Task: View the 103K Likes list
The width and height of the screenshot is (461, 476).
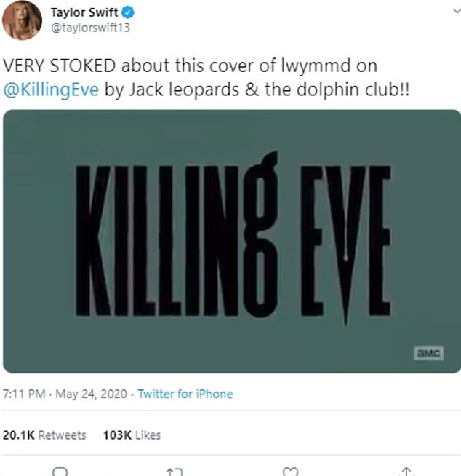Action: point(132,435)
